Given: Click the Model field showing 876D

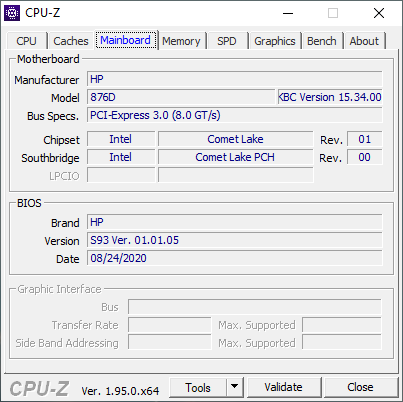Looking at the screenshot, I should point(181,97).
